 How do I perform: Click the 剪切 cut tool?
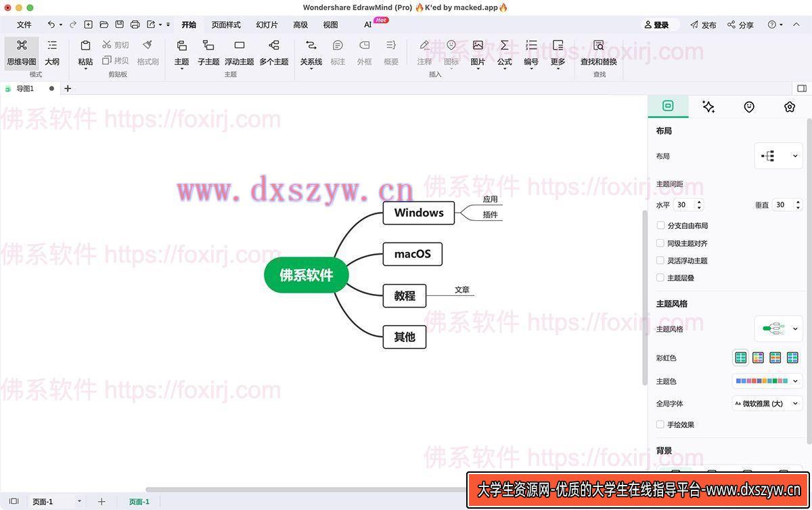coord(116,45)
